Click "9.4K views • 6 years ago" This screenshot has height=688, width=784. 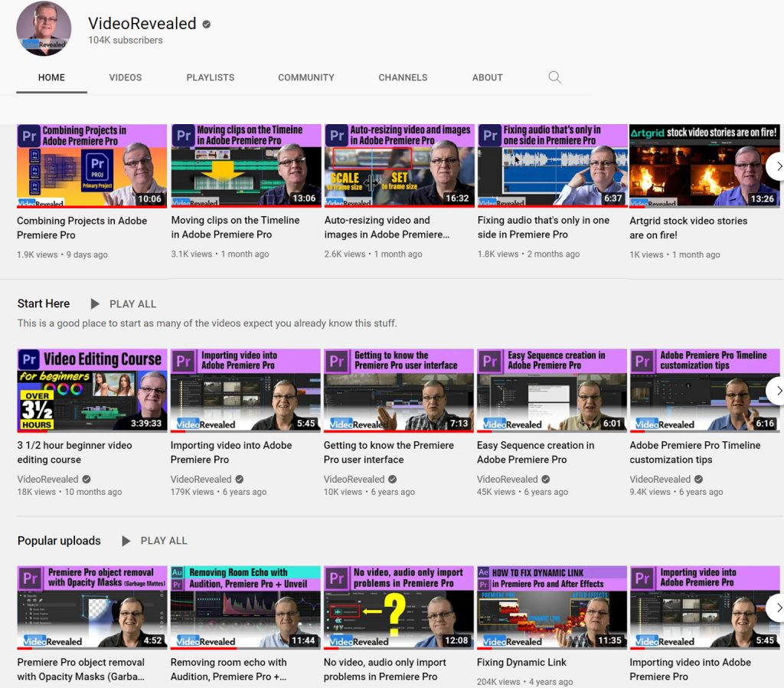tap(676, 492)
